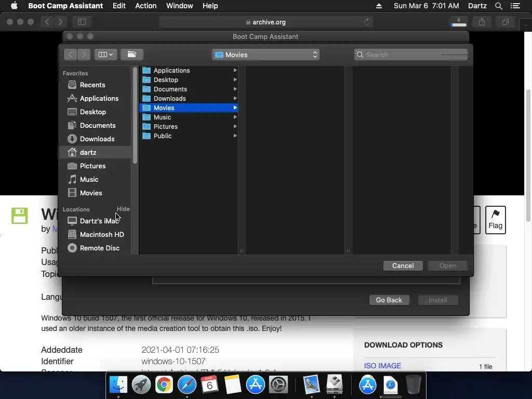Cancel the file selection dialog

[403, 265]
